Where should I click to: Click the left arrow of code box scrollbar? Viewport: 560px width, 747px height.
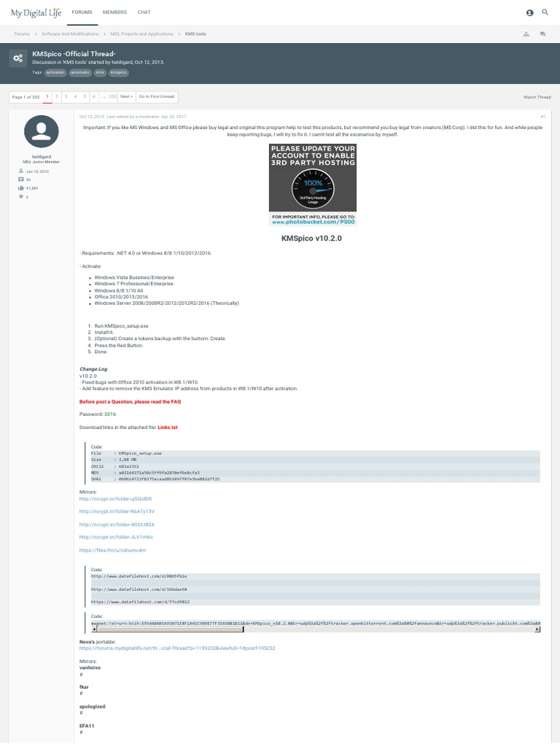[x=94, y=630]
